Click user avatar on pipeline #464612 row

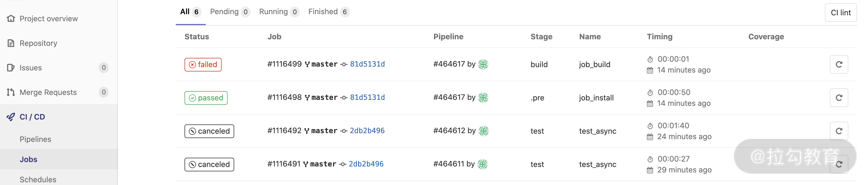tap(483, 131)
